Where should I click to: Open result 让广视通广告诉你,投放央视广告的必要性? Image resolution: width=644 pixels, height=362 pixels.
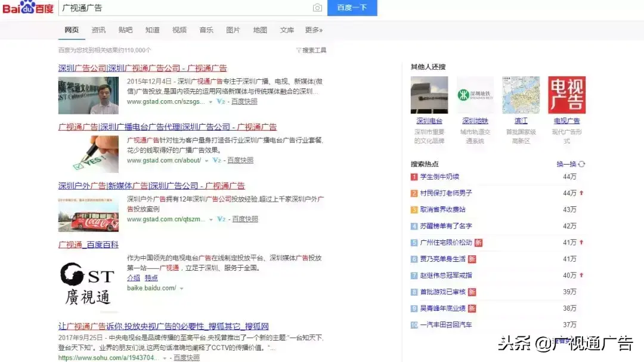click(163, 326)
